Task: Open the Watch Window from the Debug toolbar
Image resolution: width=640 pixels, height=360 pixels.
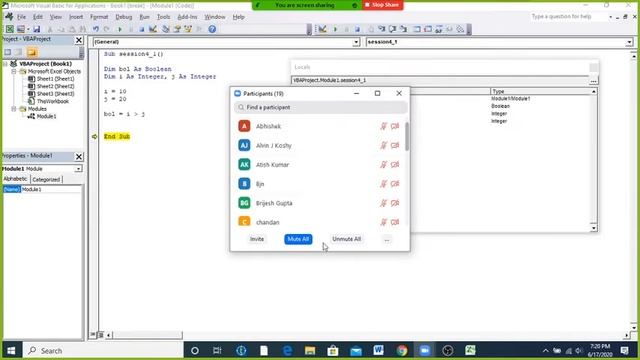Action: (438, 29)
